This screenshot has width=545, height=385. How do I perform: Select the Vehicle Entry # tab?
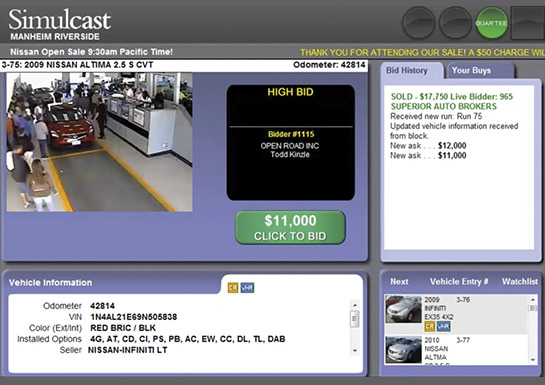tap(459, 281)
